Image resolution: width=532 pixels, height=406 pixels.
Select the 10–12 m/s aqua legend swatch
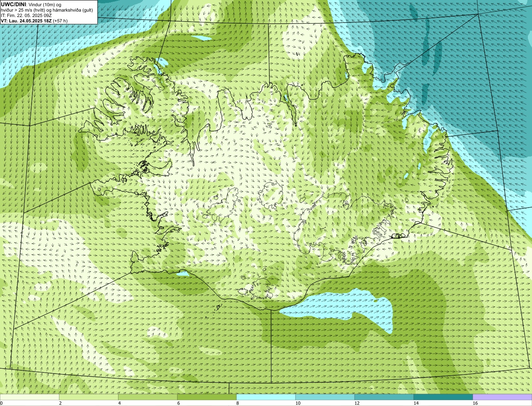(x=325, y=397)
